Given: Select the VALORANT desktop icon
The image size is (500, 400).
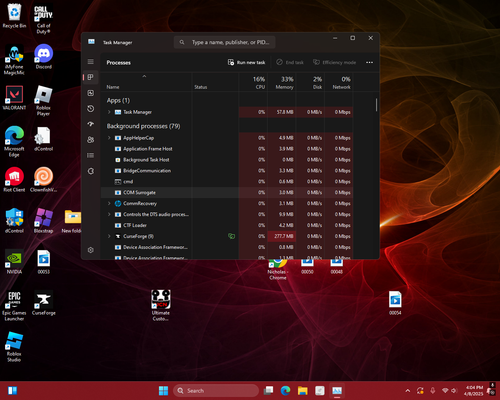Looking at the screenshot, I should click(14, 98).
